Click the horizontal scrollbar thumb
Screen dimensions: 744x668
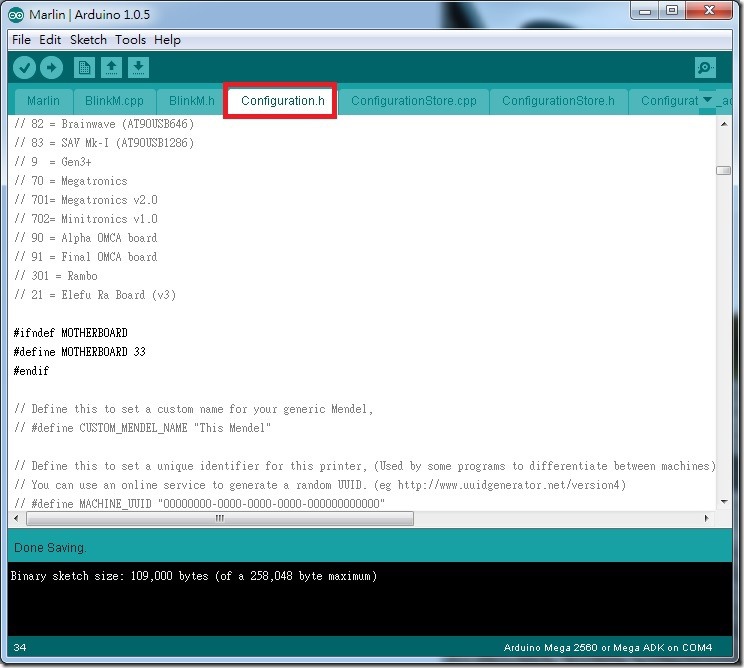click(x=220, y=519)
